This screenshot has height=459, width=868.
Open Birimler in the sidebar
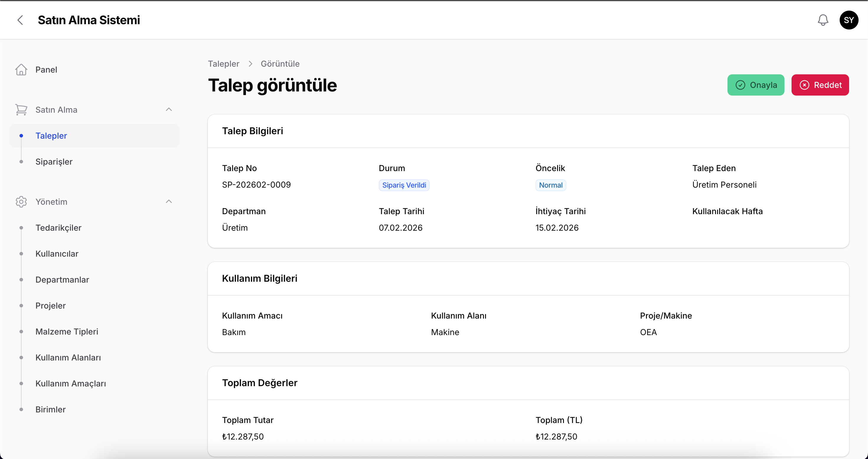pyautogui.click(x=50, y=409)
